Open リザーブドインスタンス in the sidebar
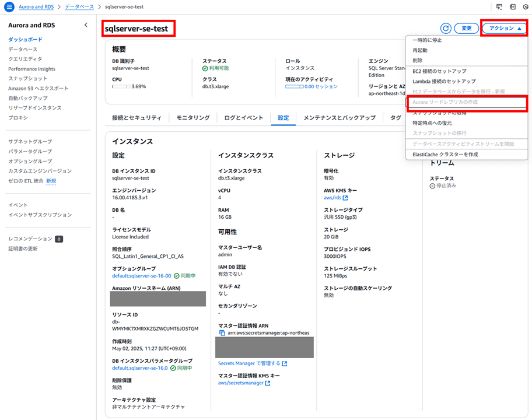The width and height of the screenshot is (532, 420). point(35,108)
